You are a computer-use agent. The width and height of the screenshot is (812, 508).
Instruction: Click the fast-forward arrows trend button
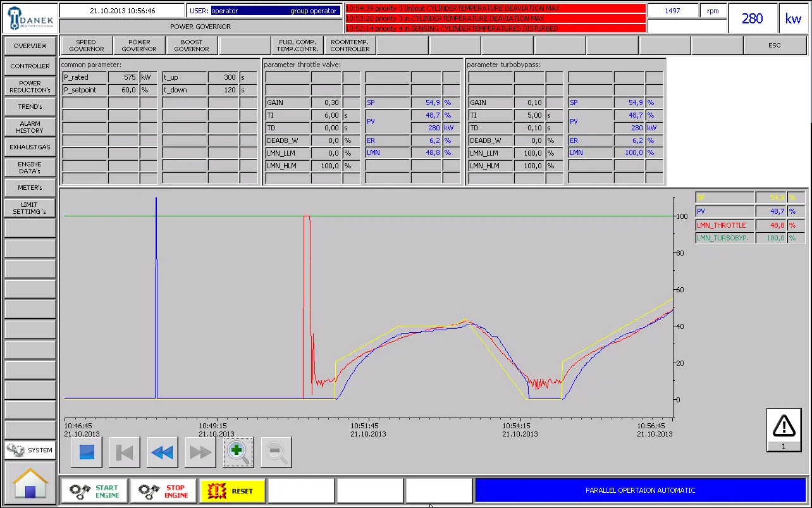tap(200, 452)
